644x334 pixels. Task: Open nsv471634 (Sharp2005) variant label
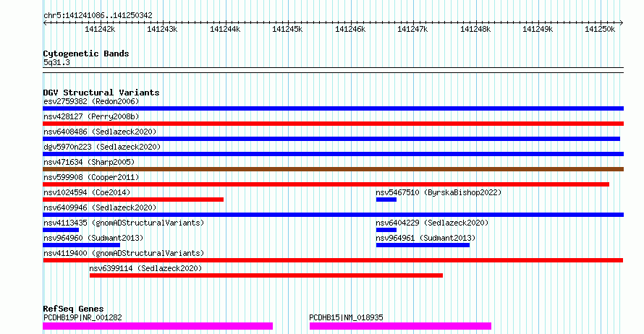[89, 162]
